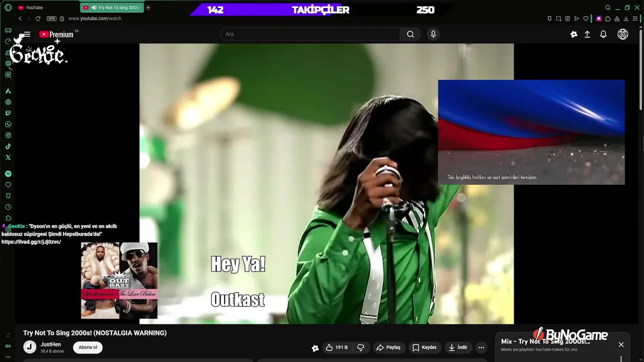The height and width of the screenshot is (362, 644).
Task: Open sidebar history clock icon
Action: 8,207
